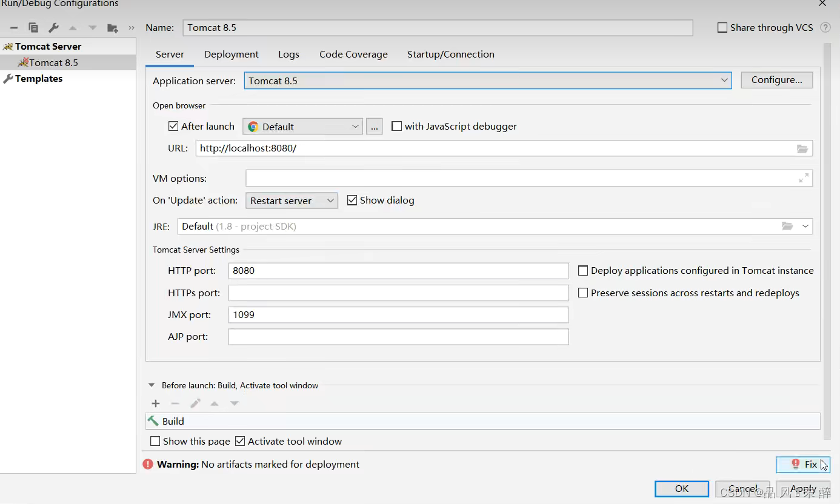Expand the VM options field with arrows icon
The width and height of the screenshot is (840, 504).
[x=804, y=178]
